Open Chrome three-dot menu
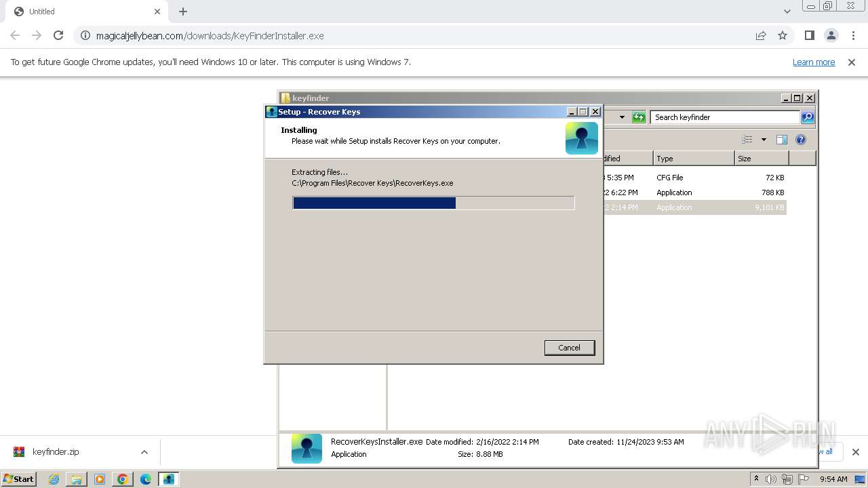This screenshot has height=488, width=868. pos(853,35)
